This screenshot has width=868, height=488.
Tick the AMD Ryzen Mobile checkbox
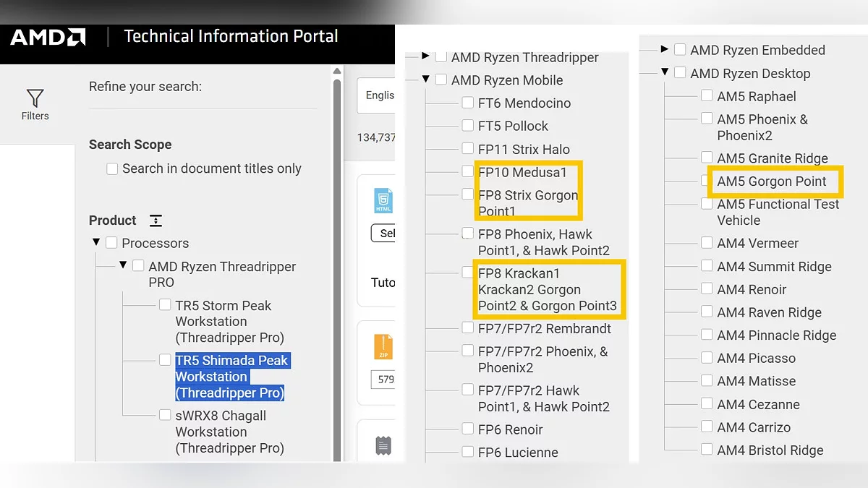441,80
